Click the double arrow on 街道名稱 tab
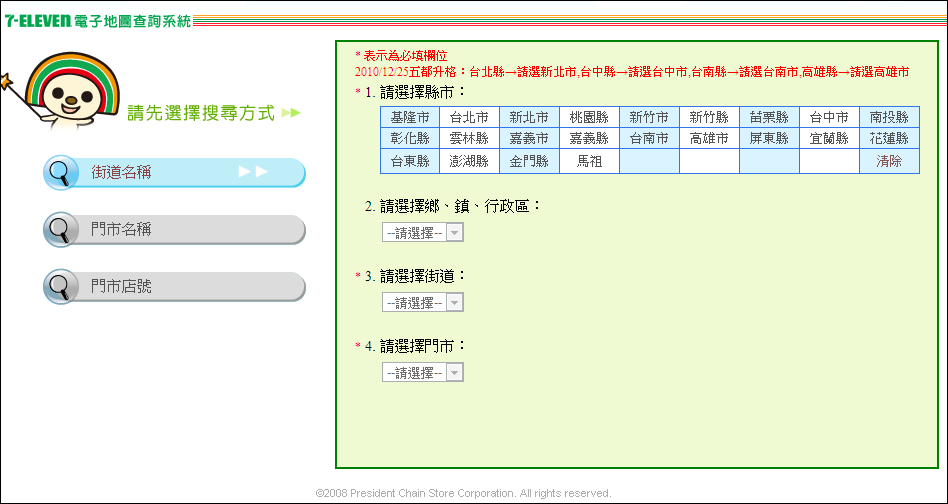 (253, 172)
